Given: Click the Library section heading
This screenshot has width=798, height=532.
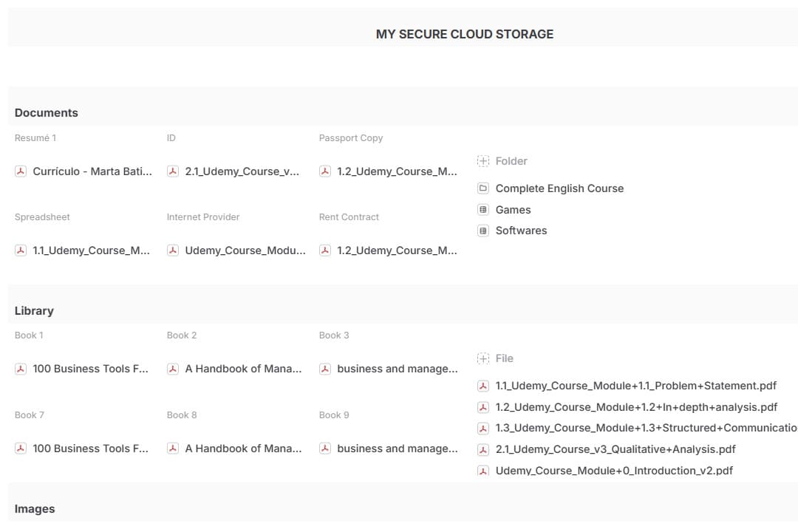Looking at the screenshot, I should point(34,311).
